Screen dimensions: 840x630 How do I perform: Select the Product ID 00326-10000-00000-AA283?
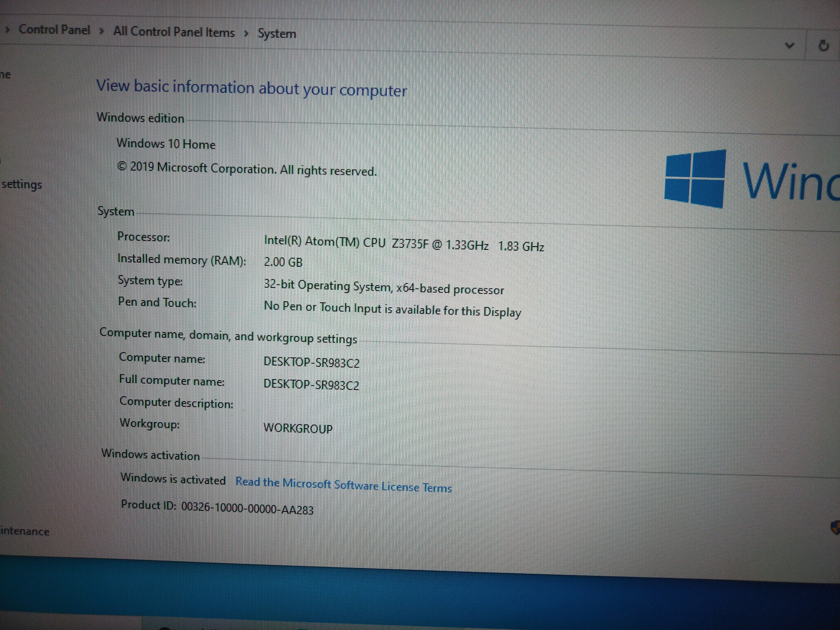pyautogui.click(x=217, y=507)
